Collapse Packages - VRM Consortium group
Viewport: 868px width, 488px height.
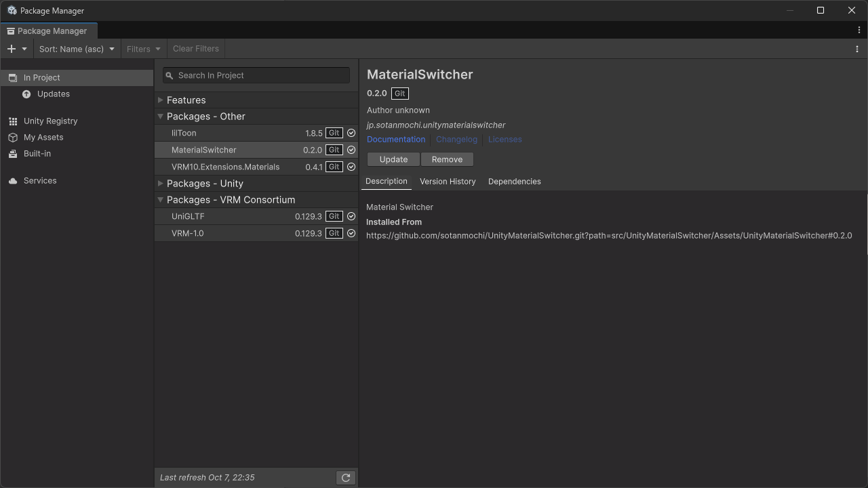[161, 200]
